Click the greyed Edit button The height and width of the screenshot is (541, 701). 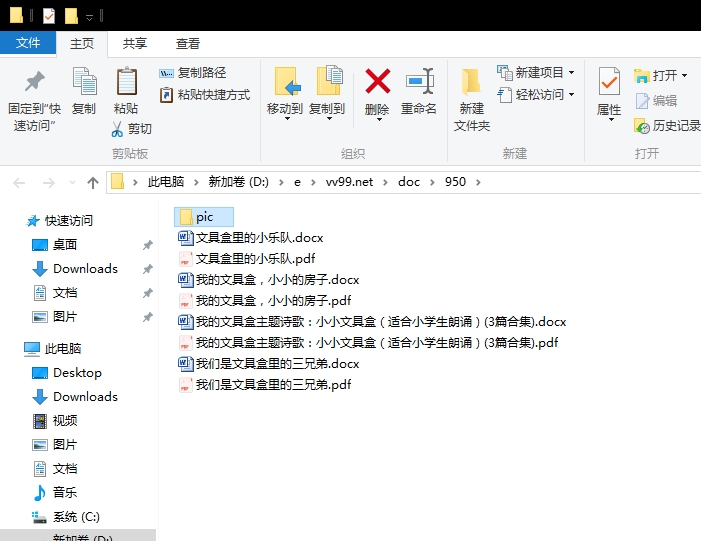point(656,101)
